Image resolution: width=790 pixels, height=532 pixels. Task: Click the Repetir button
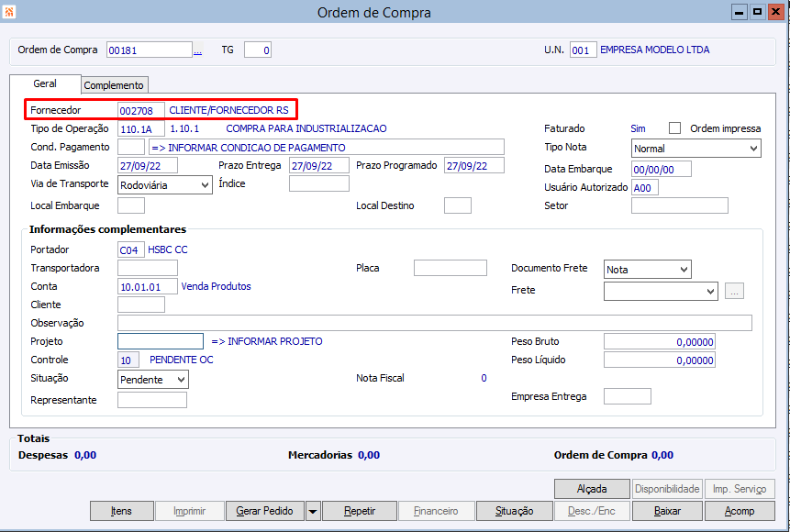pyautogui.click(x=360, y=511)
